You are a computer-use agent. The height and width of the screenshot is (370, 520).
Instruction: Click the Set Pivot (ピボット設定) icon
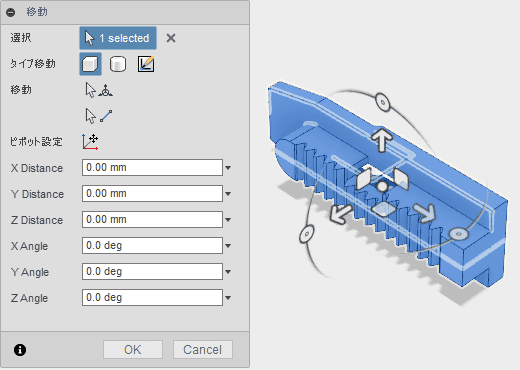click(90, 142)
